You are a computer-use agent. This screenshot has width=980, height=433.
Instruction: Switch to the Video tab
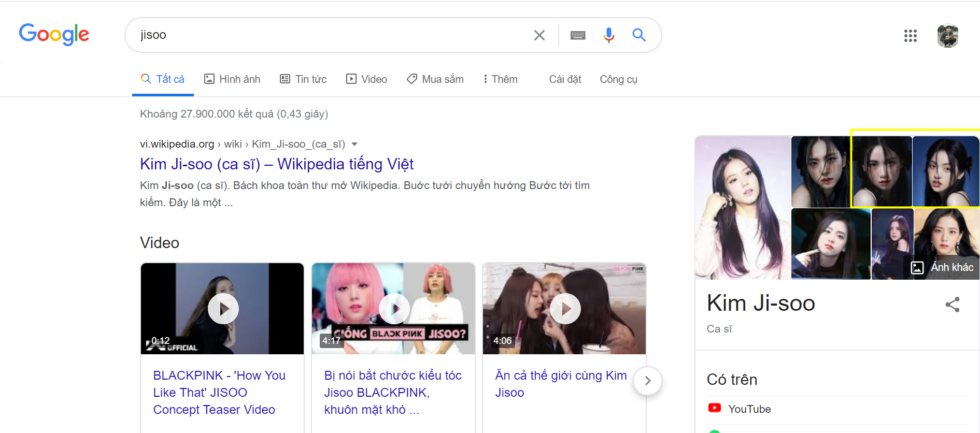pyautogui.click(x=367, y=79)
